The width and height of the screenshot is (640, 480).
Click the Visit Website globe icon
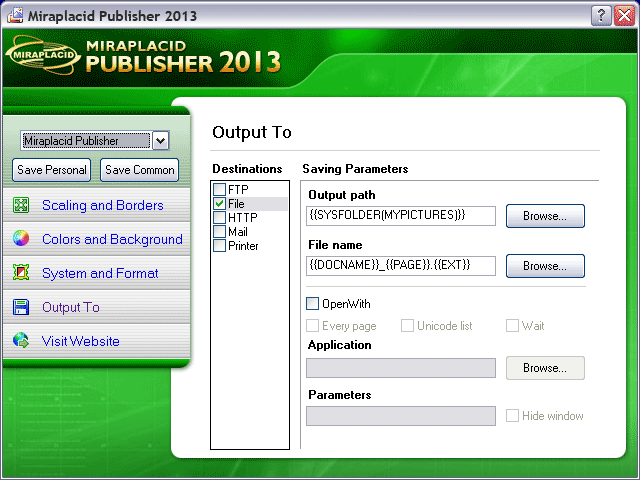point(21,340)
